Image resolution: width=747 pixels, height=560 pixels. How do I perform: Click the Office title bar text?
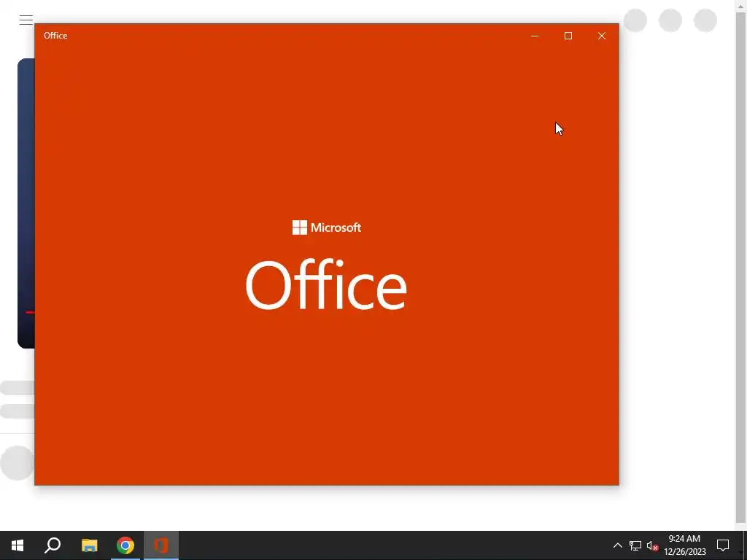pos(55,36)
